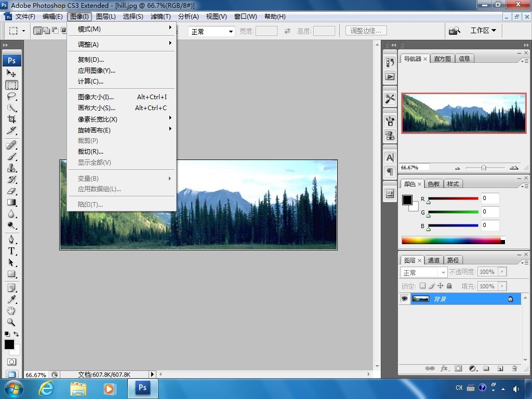Open Adobe Bridge from options bar
Screen dimensions: 532x399
(x=454, y=31)
